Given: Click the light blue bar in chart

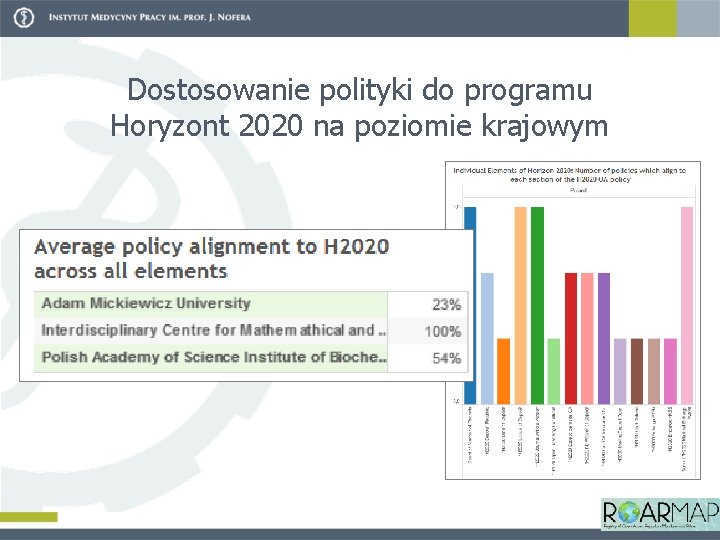Looking at the screenshot, I should click(x=487, y=338).
